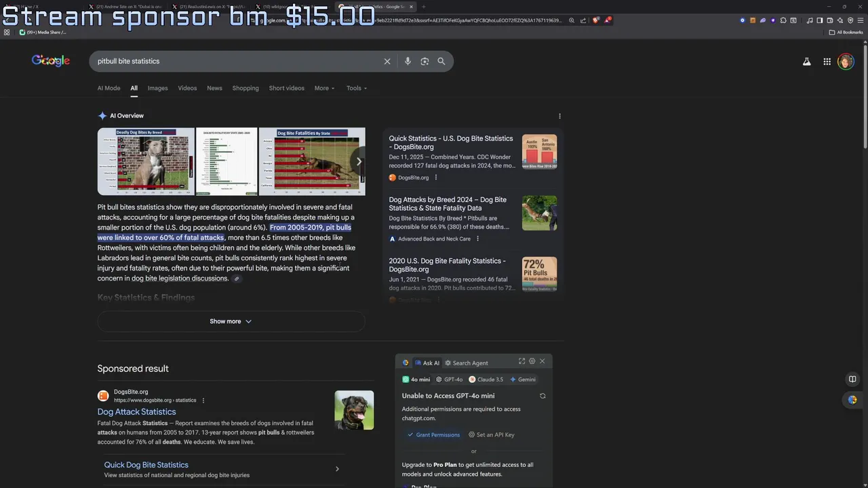Select the News search tab
The width and height of the screenshot is (868, 488).
(x=214, y=88)
